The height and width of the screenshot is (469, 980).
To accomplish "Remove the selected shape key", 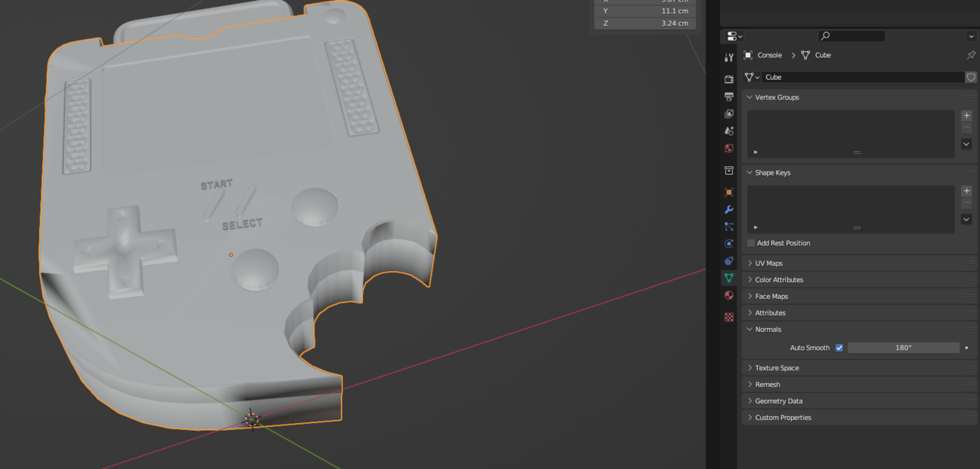I will pyautogui.click(x=966, y=203).
